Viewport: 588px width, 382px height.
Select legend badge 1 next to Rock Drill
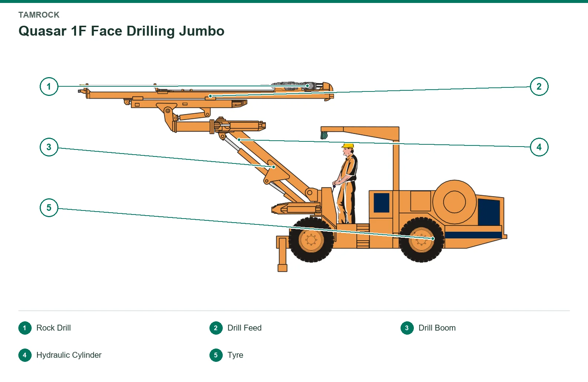[25, 328]
